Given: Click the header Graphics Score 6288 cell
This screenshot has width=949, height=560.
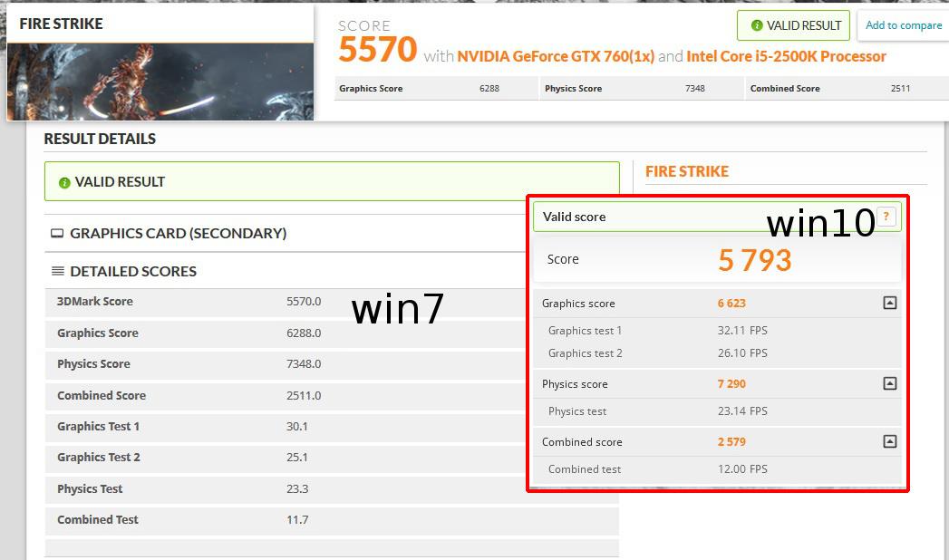Looking at the screenshot, I should click(434, 88).
